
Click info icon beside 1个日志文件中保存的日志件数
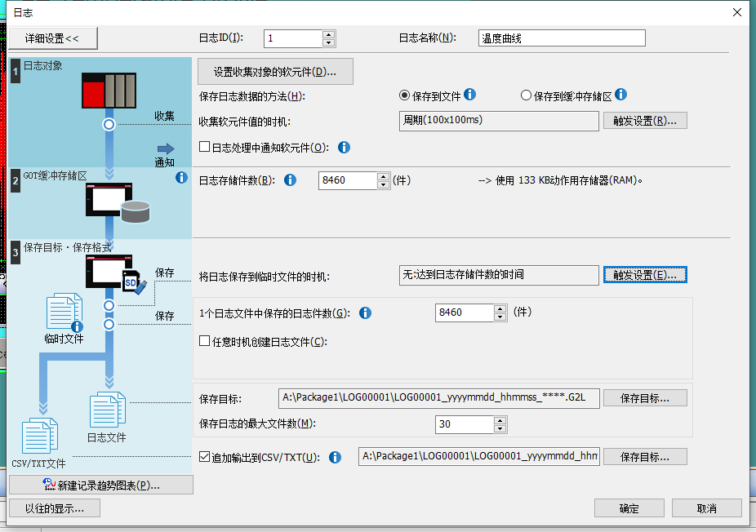pyautogui.click(x=366, y=313)
